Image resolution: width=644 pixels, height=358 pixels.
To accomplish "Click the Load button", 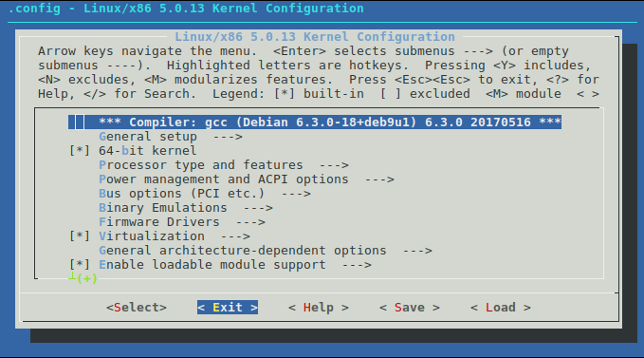I will coord(501,308).
